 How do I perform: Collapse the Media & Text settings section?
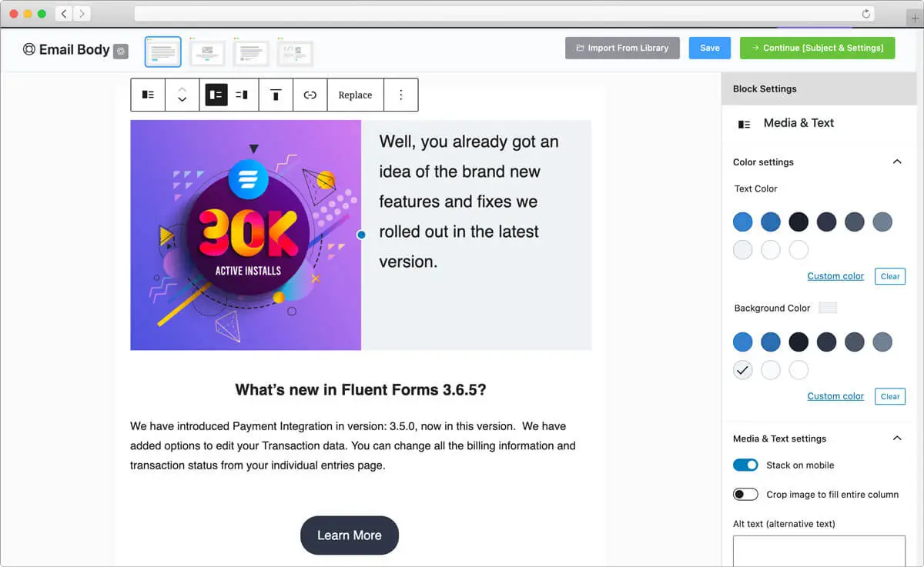click(896, 438)
